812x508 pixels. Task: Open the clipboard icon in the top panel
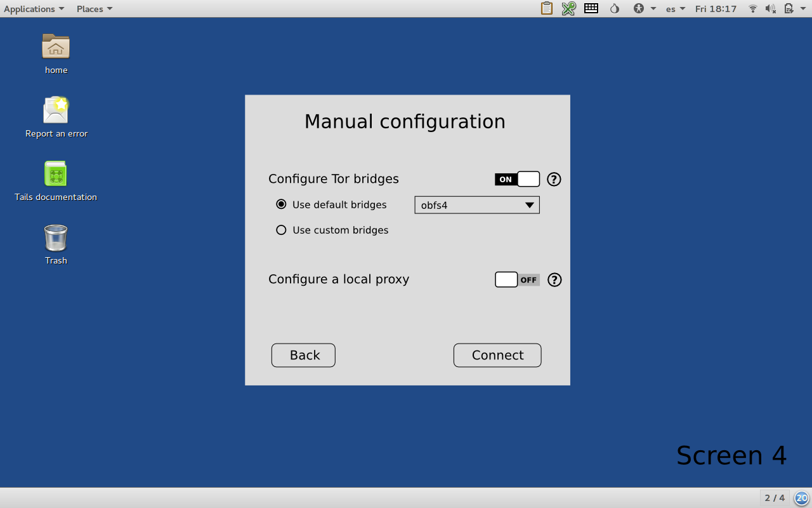546,8
